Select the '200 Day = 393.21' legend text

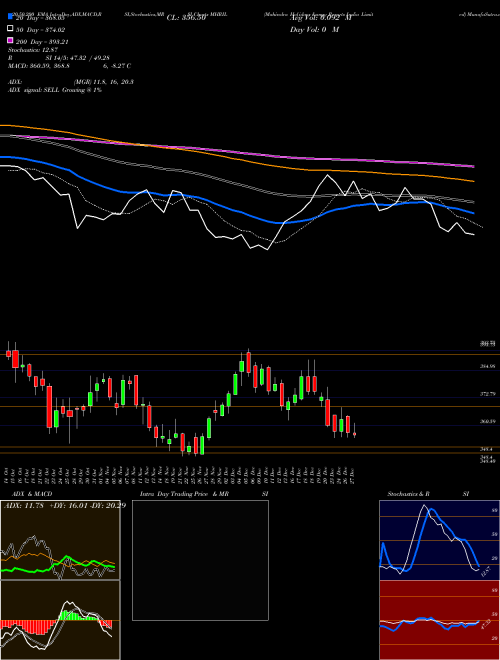tap(43, 42)
